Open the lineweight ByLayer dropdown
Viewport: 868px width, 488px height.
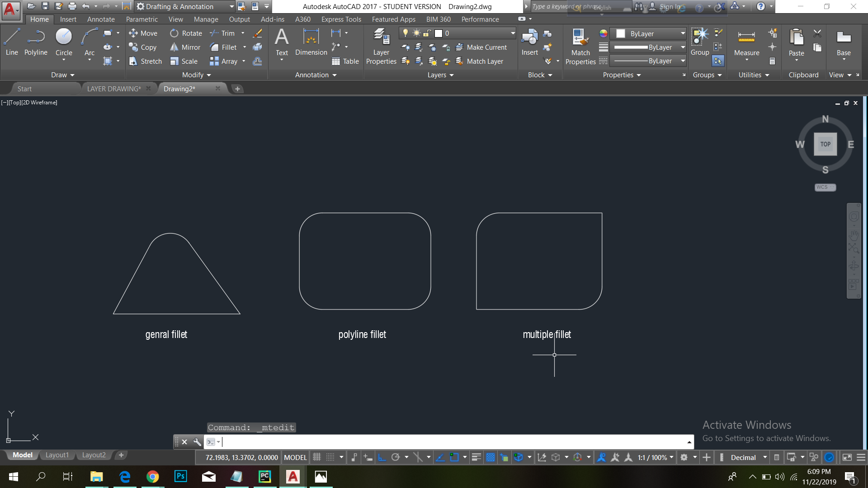pos(648,47)
